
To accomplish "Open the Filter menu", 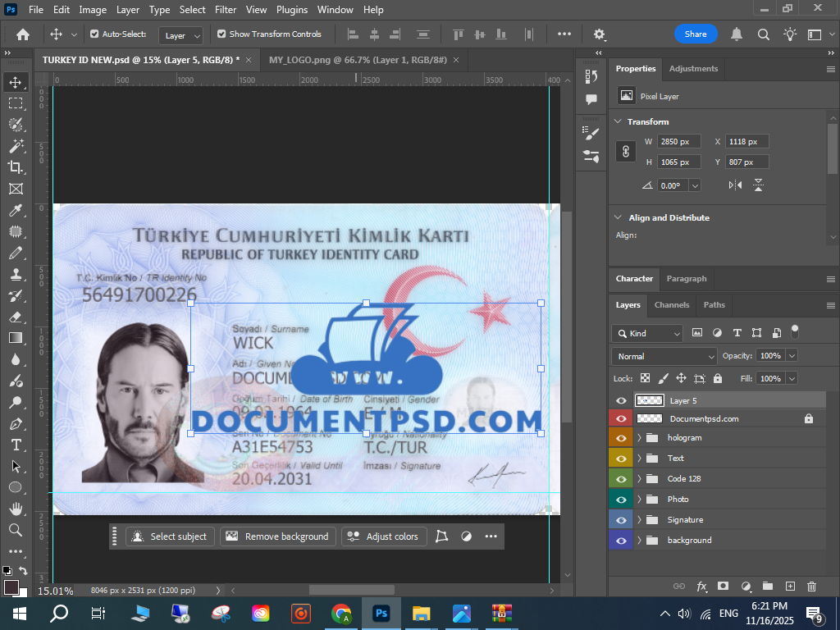I will (x=226, y=10).
